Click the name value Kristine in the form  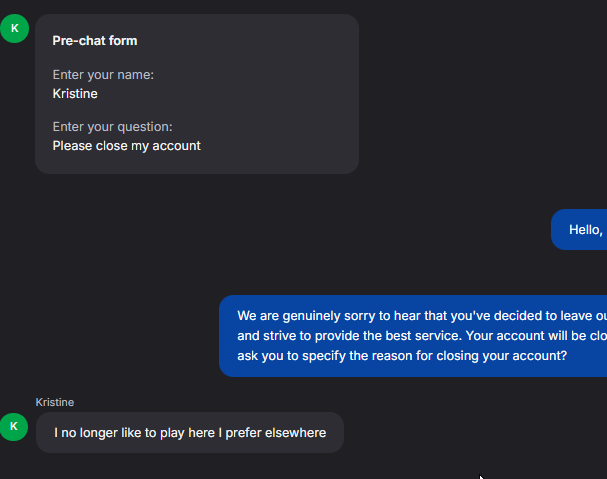(x=75, y=94)
